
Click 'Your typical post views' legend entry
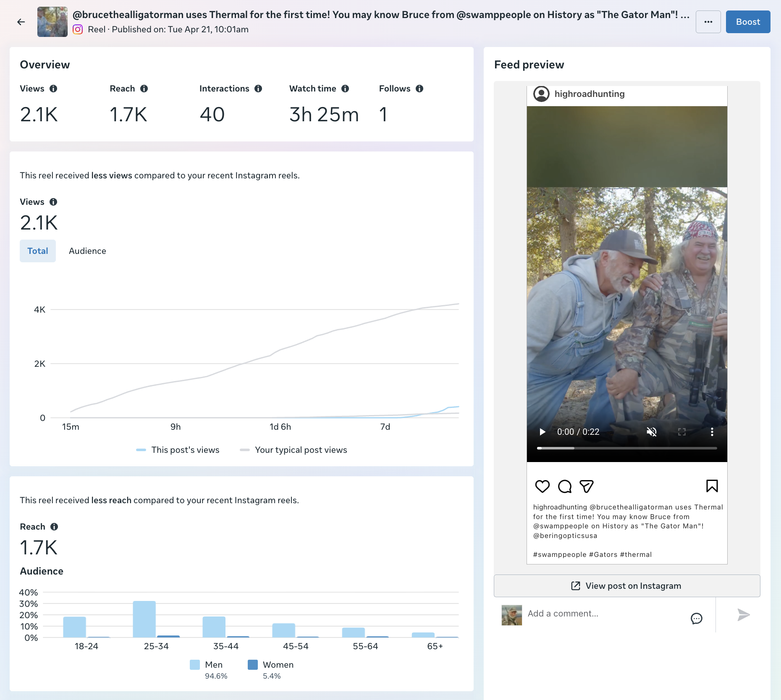pos(294,450)
